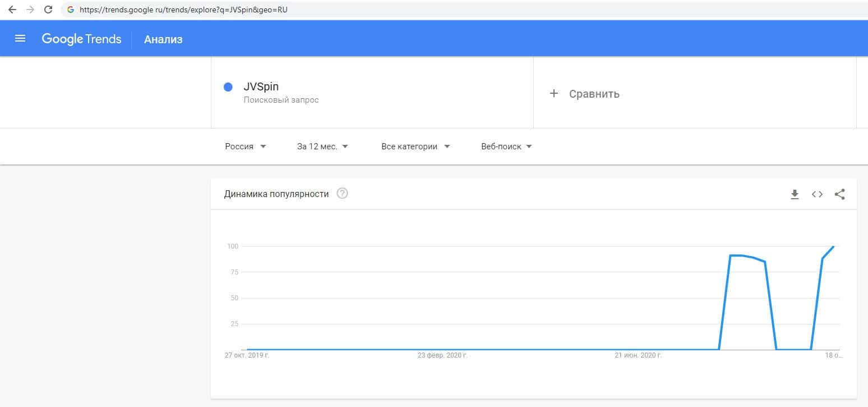Open the За 12 мес. time range dropdown
This screenshot has height=407, width=868.
(322, 147)
